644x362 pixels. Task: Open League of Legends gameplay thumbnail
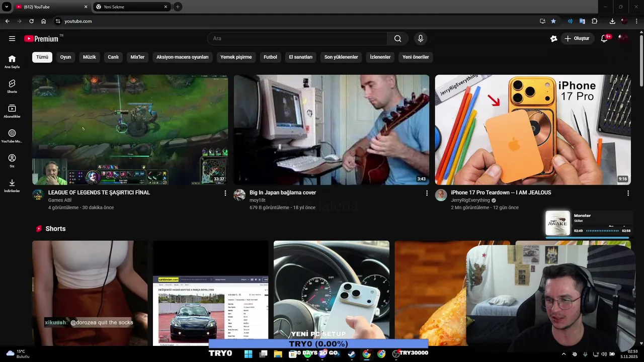coord(130,130)
